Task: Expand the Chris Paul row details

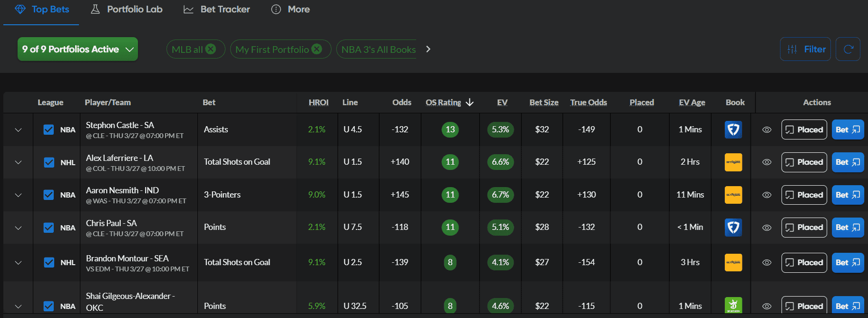Action: point(18,228)
